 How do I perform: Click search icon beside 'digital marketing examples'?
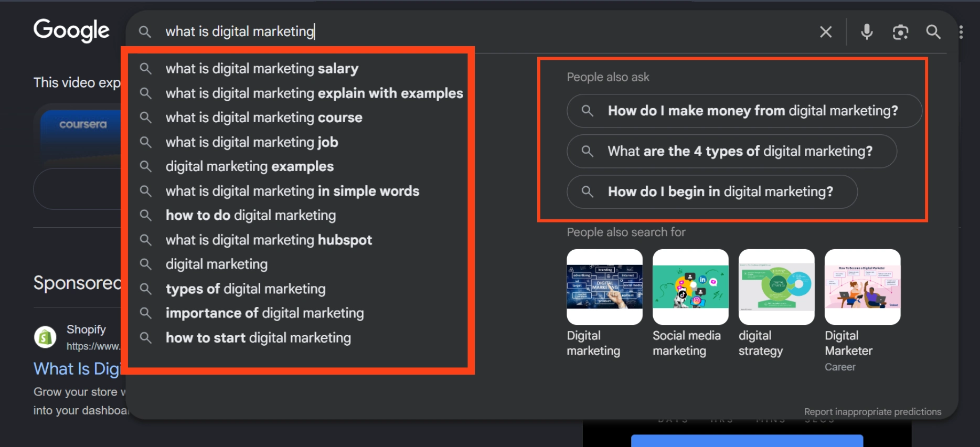[x=146, y=166]
